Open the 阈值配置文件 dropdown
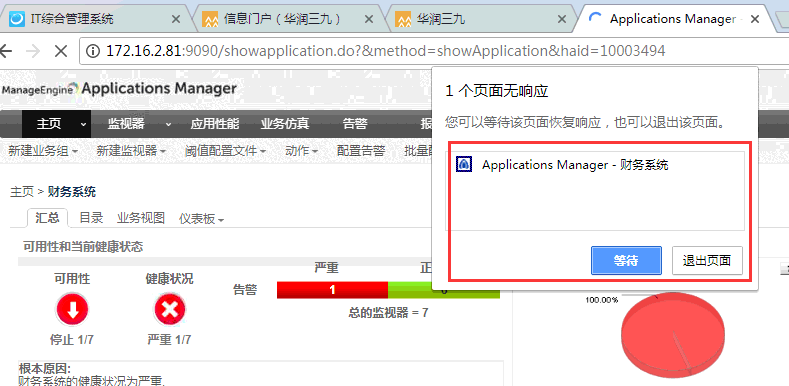 [x=225, y=150]
